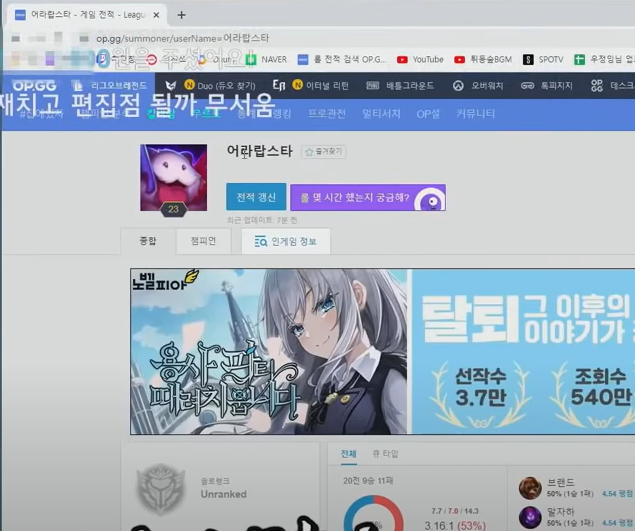This screenshot has height=531, width=635.
Task: Open 멀티서치 in the navigation bar
Action: tap(381, 114)
